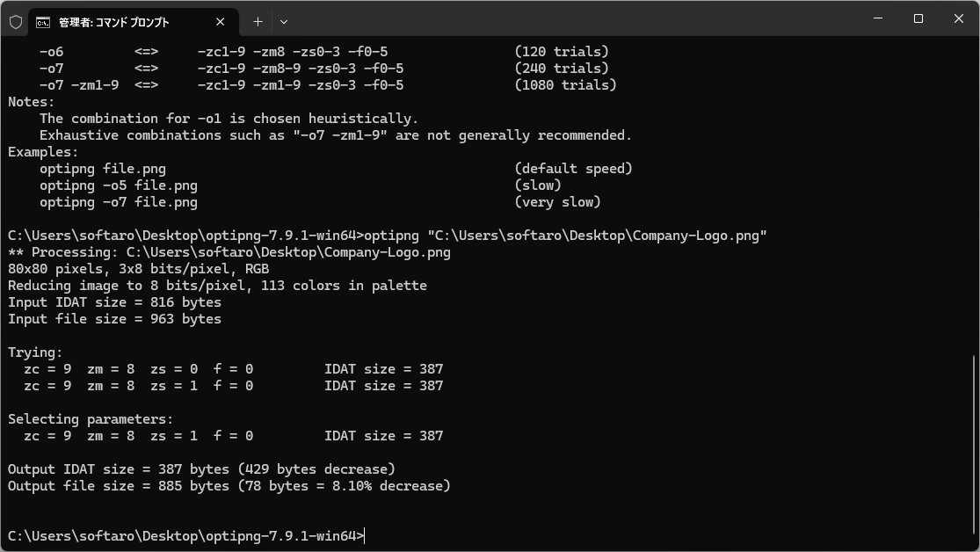Click the Processing Company-Logo.png line
Viewport: 980px width, 552px height.
coord(229,252)
